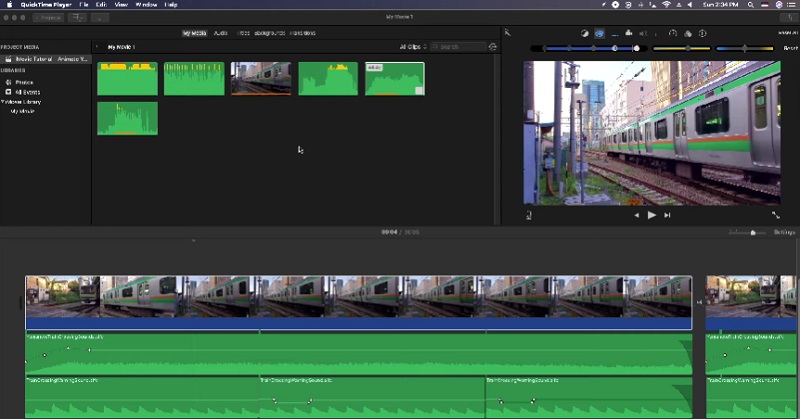Screen dimensions: 800x419
Task: Select second TrainCrossingWarningSound clip in timeline
Action: (x=372, y=397)
